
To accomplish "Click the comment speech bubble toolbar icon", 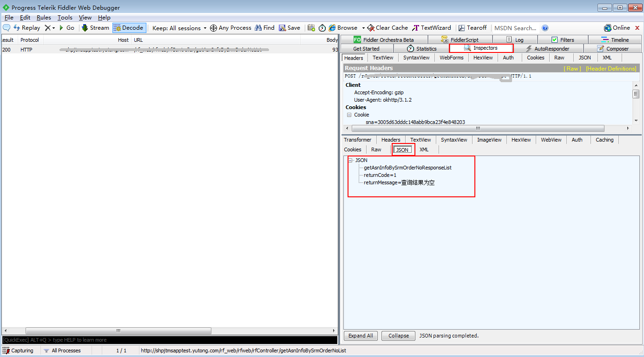I will click(x=7, y=28).
